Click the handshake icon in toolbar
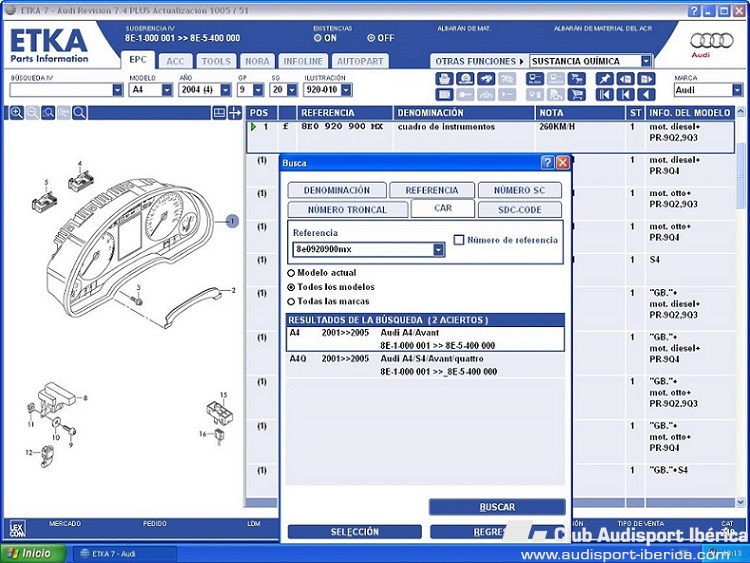Viewport: 750px width, 563px height. point(486,79)
